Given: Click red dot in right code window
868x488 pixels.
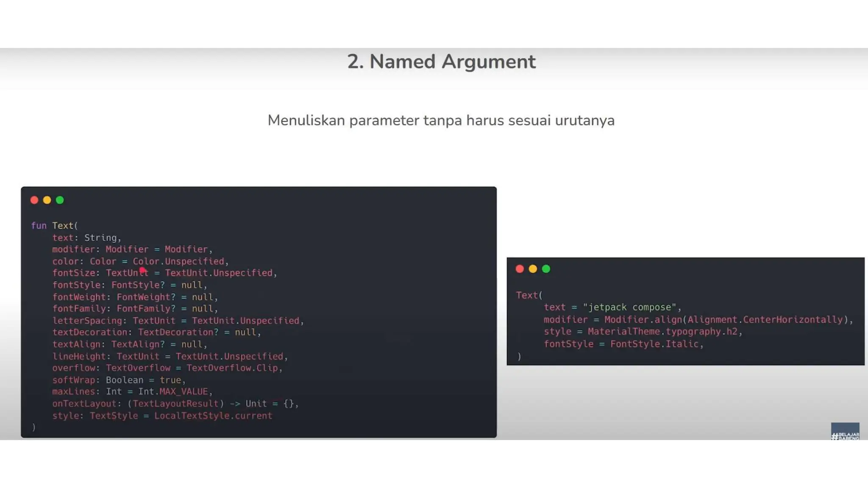Looking at the screenshot, I should coord(520,269).
